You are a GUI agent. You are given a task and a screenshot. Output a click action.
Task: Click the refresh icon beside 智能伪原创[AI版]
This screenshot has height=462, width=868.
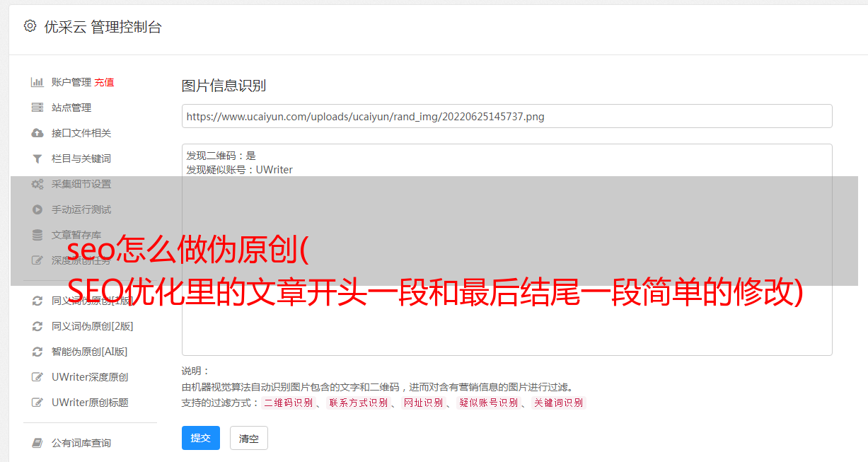37,352
